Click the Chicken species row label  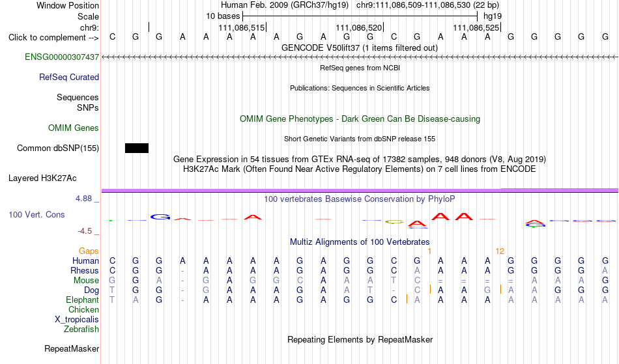tap(83, 309)
